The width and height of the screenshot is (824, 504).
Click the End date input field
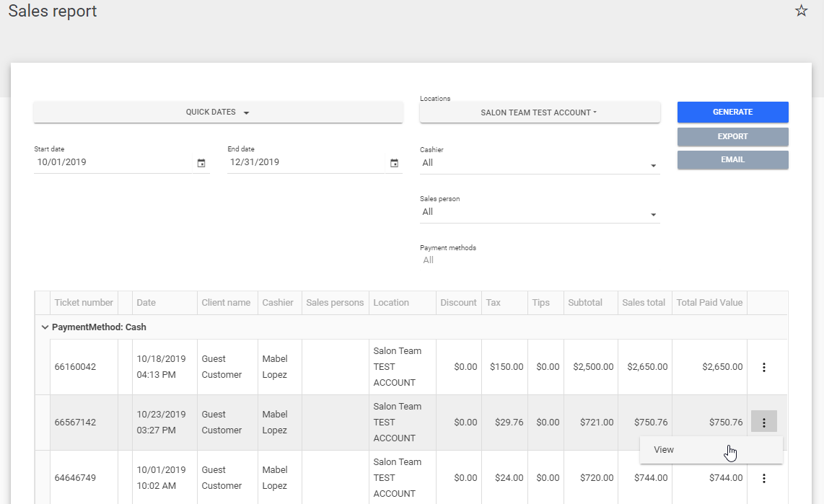303,163
